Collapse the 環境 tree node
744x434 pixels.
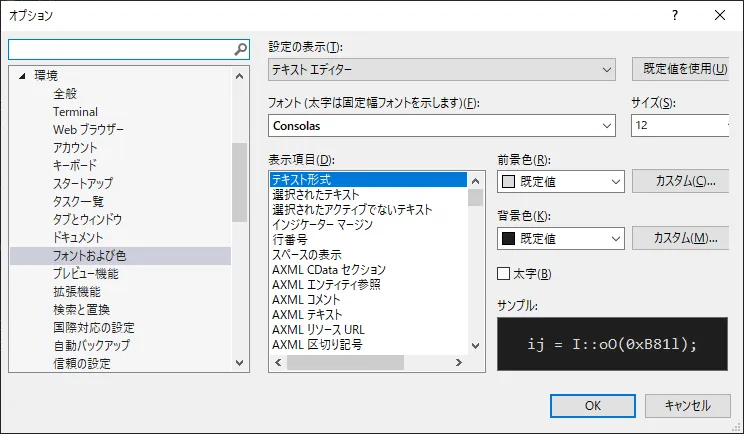21,75
